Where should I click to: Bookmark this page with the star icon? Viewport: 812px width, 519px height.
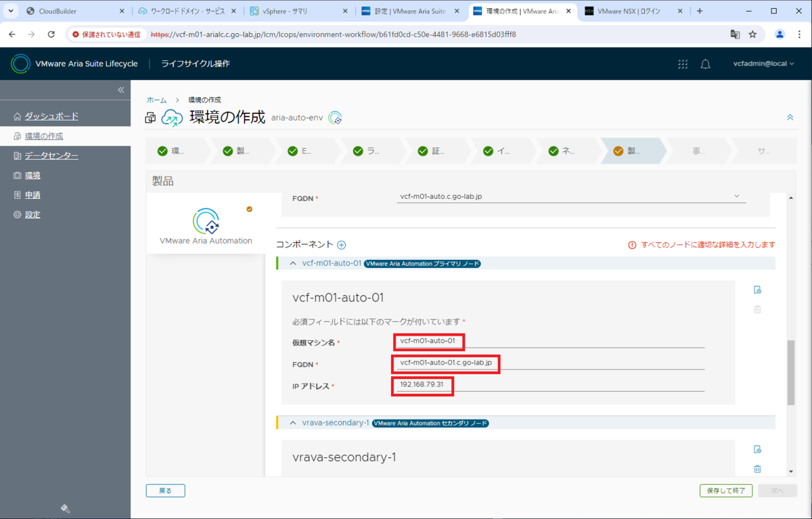[752, 34]
